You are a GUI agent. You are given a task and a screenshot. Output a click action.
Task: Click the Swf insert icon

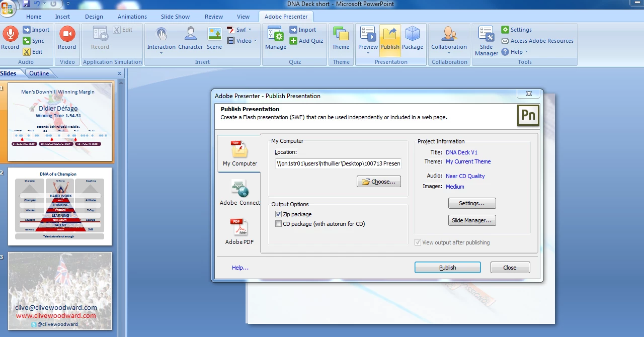click(x=230, y=30)
